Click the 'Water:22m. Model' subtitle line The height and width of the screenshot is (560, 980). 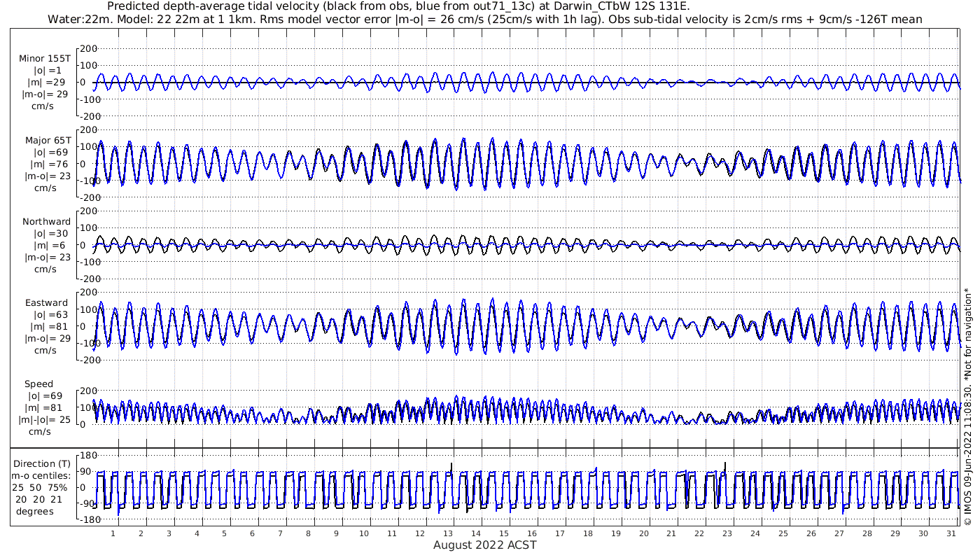(x=485, y=19)
